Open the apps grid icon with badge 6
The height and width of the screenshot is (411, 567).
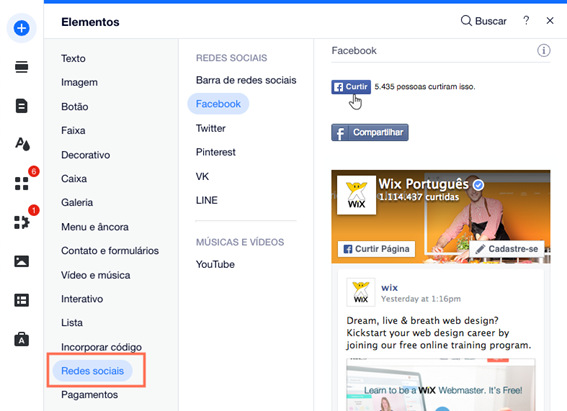21,183
